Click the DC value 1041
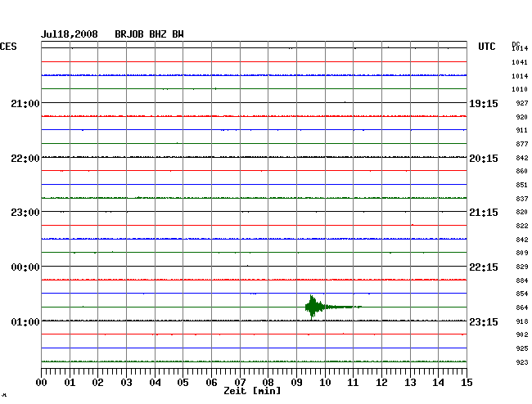Image resolution: width=532 pixels, height=404 pixels. point(520,62)
